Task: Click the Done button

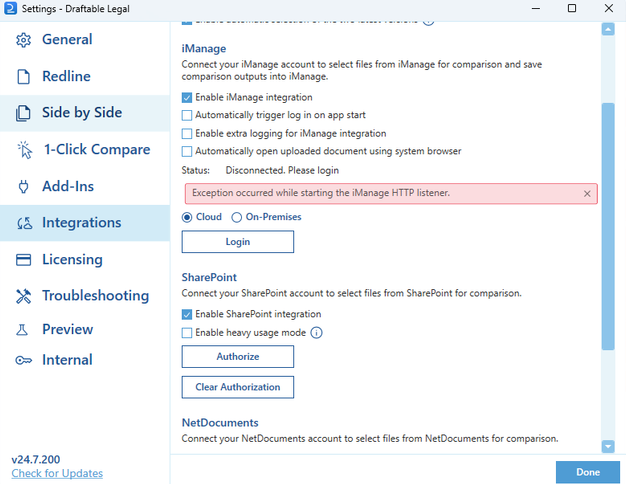Action: pyautogui.click(x=588, y=472)
